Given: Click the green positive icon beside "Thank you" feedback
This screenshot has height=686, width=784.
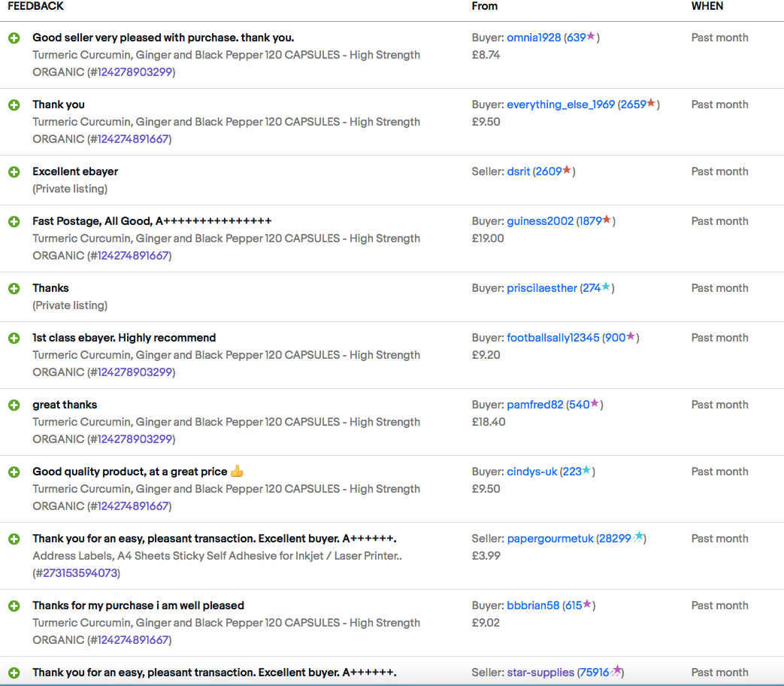Looking at the screenshot, I should click(x=14, y=105).
